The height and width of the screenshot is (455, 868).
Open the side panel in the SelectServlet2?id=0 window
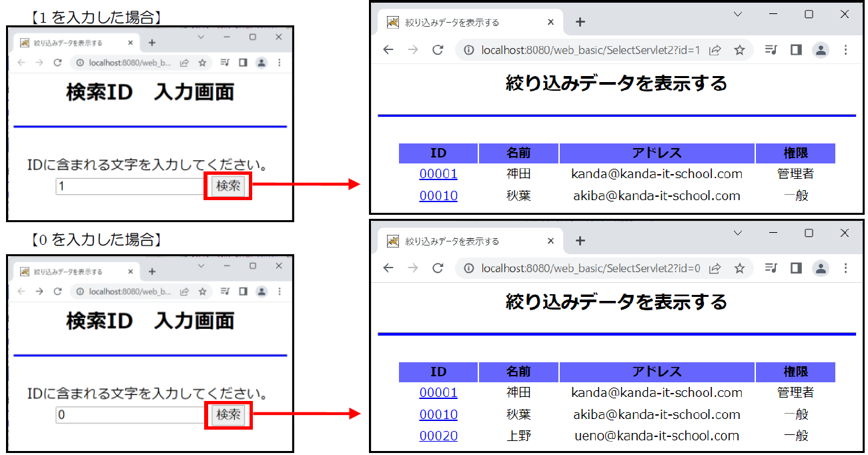pos(795,268)
